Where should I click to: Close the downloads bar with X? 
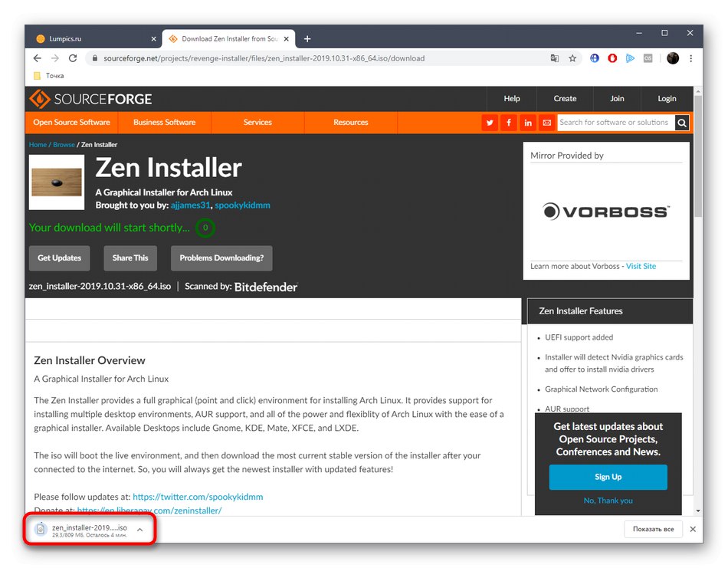[693, 529]
